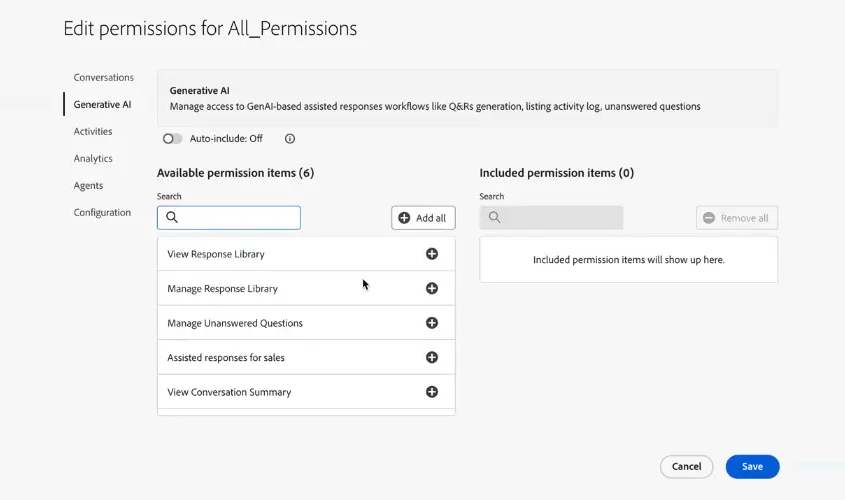Add View Conversation Summary via plus icon

coord(432,392)
